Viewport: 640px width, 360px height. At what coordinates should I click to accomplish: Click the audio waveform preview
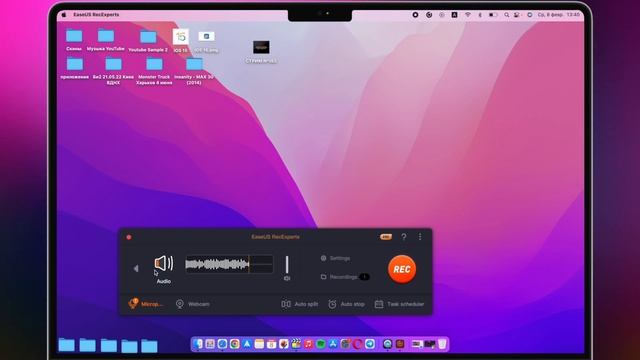point(229,264)
